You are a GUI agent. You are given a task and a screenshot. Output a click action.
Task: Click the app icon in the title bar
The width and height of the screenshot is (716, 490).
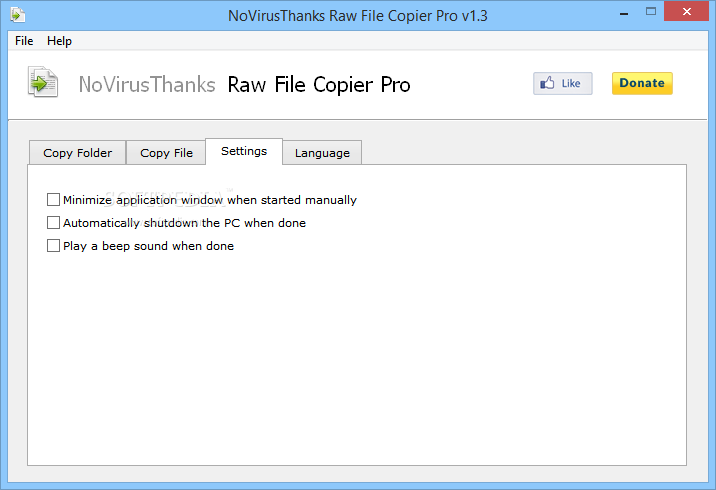[x=18, y=15]
